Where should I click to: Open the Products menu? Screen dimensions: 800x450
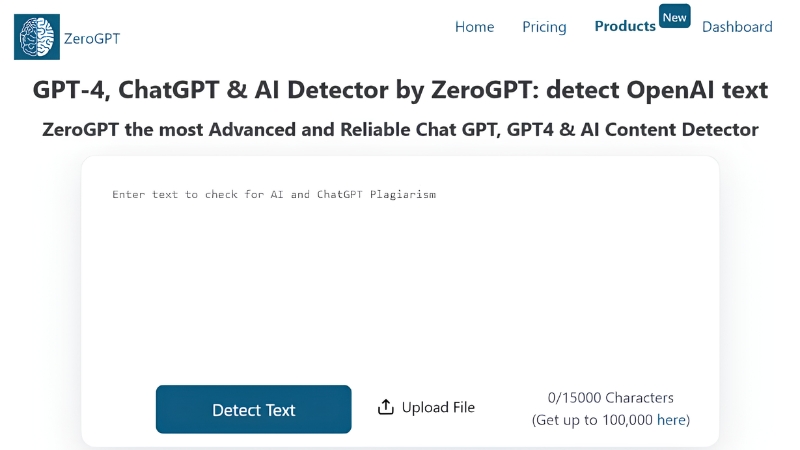coord(625,26)
